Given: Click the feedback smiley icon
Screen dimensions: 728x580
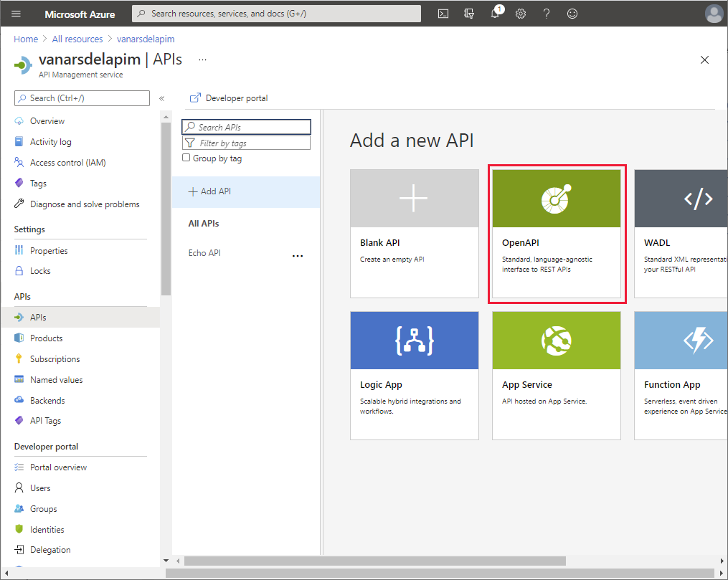Looking at the screenshot, I should (x=572, y=14).
